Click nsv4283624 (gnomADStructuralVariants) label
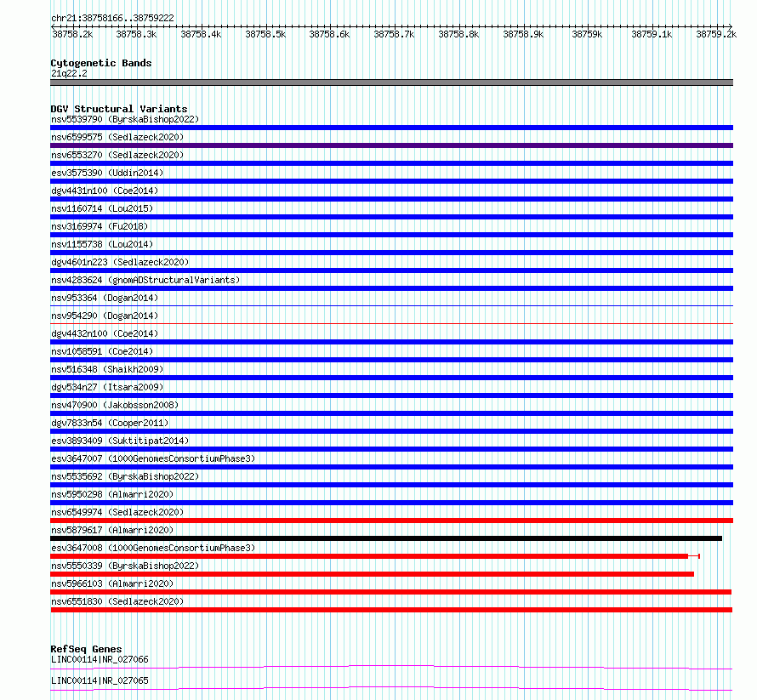Image resolution: width=757 pixels, height=700 pixels. pyautogui.click(x=145, y=280)
